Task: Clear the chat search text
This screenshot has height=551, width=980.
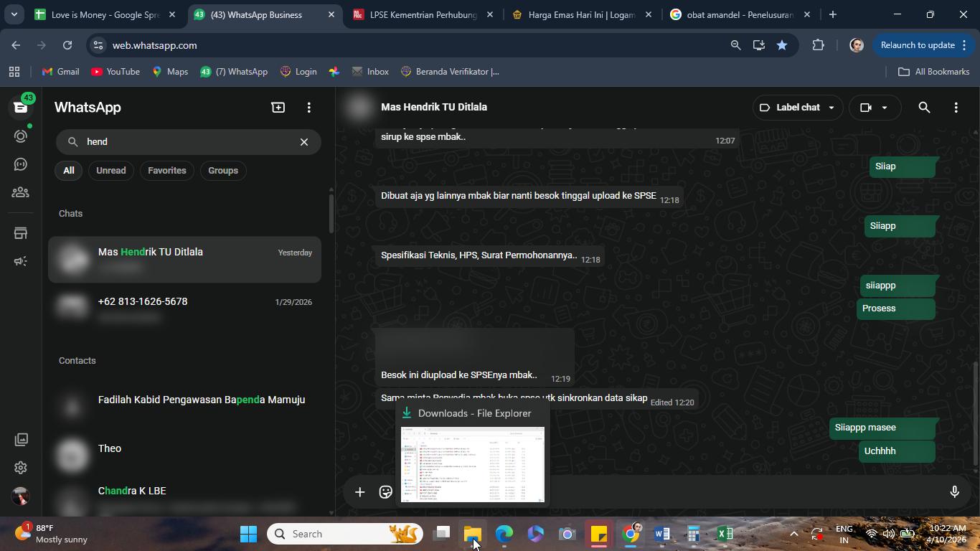Action: click(304, 142)
